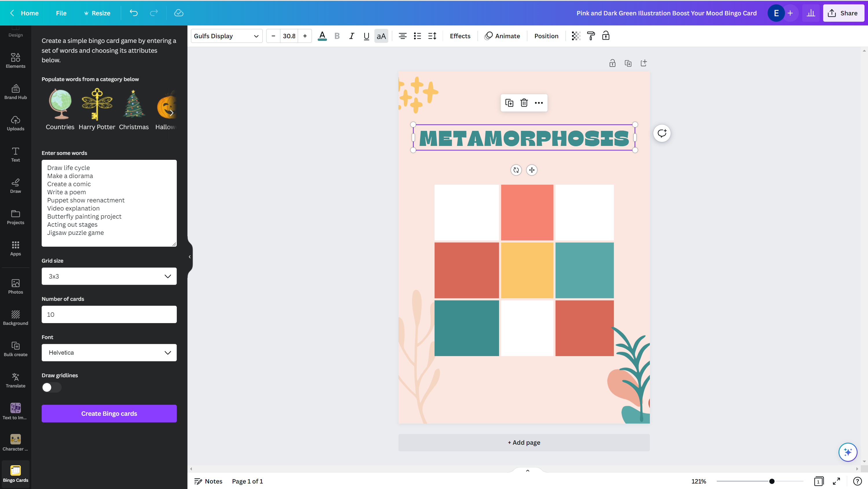Open the Effects menu
868x489 pixels.
[460, 36]
